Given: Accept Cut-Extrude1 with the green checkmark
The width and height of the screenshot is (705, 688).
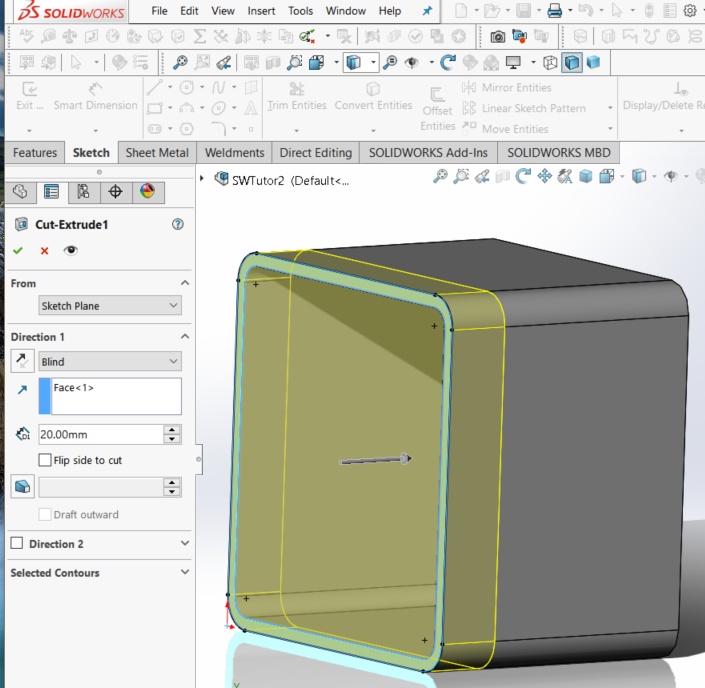Looking at the screenshot, I should pos(18,250).
